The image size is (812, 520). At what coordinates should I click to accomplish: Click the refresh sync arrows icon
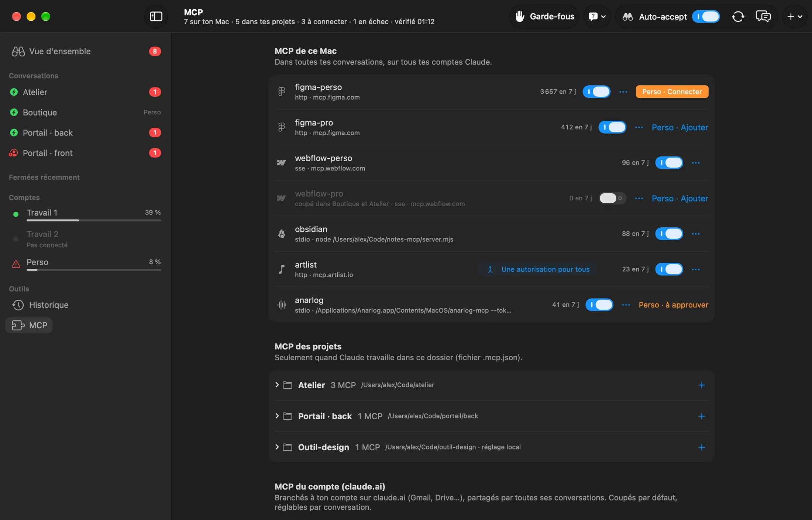[738, 16]
